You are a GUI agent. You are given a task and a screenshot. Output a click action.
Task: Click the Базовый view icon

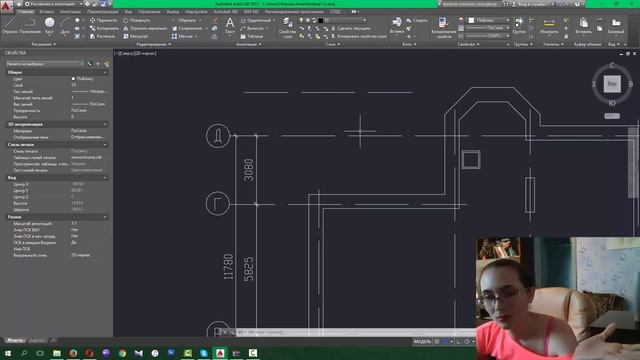point(616,25)
